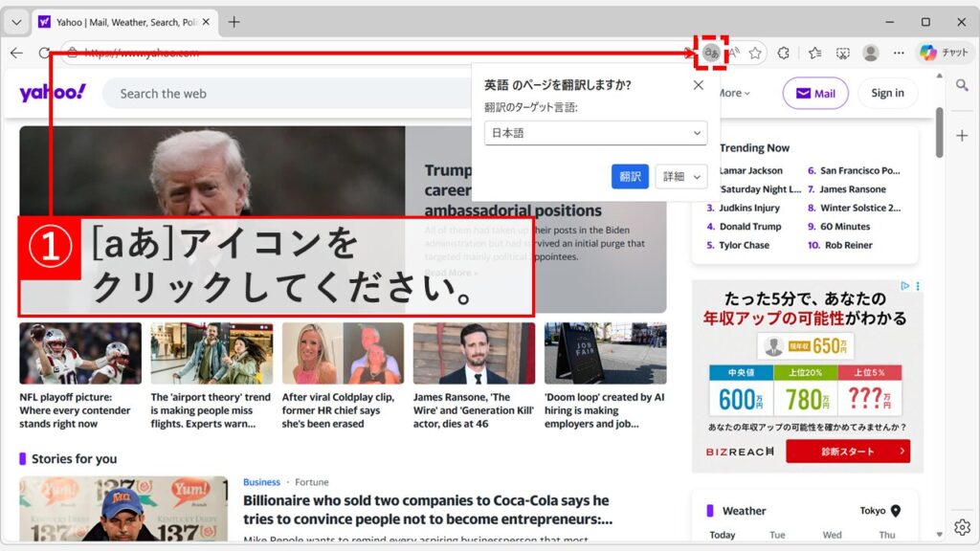Open the More dropdown in Yahoo navigation
Image resolution: width=980 pixels, height=551 pixels.
pyautogui.click(x=730, y=93)
